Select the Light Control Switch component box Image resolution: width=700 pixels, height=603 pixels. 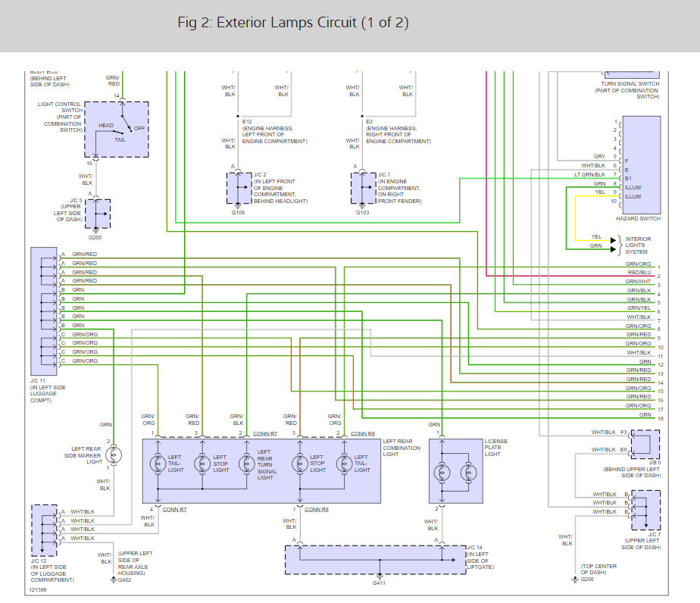117,130
